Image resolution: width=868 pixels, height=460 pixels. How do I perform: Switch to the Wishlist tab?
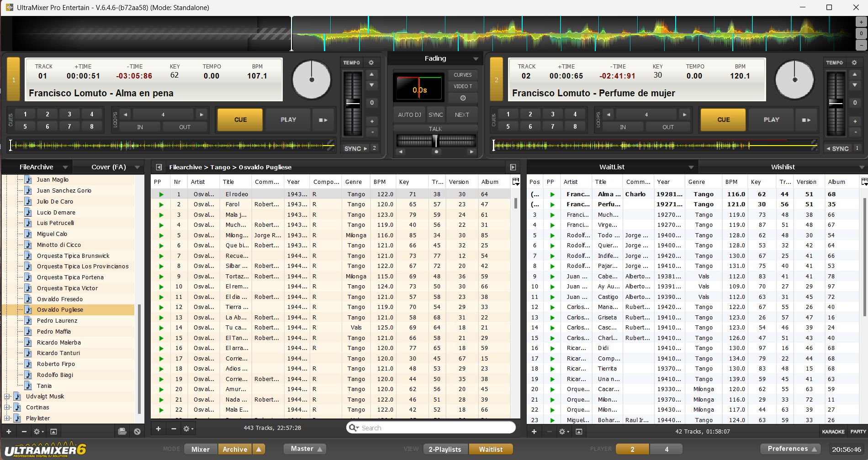pos(783,167)
